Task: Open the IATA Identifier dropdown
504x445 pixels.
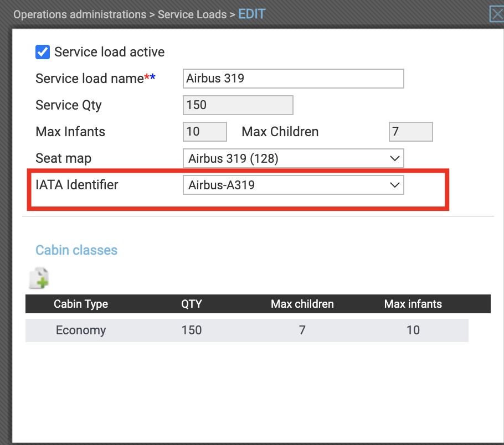Action: click(x=293, y=185)
